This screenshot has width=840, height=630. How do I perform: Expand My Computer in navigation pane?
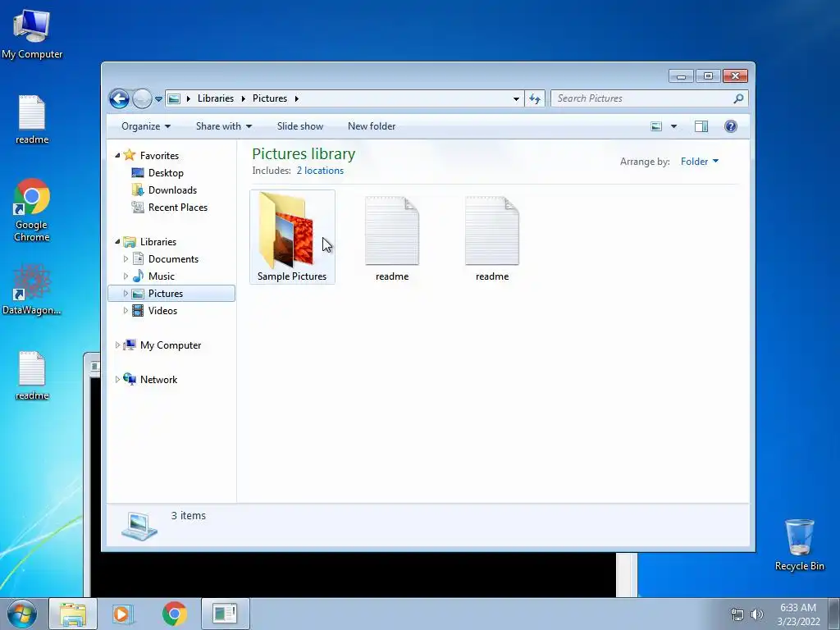coord(117,345)
